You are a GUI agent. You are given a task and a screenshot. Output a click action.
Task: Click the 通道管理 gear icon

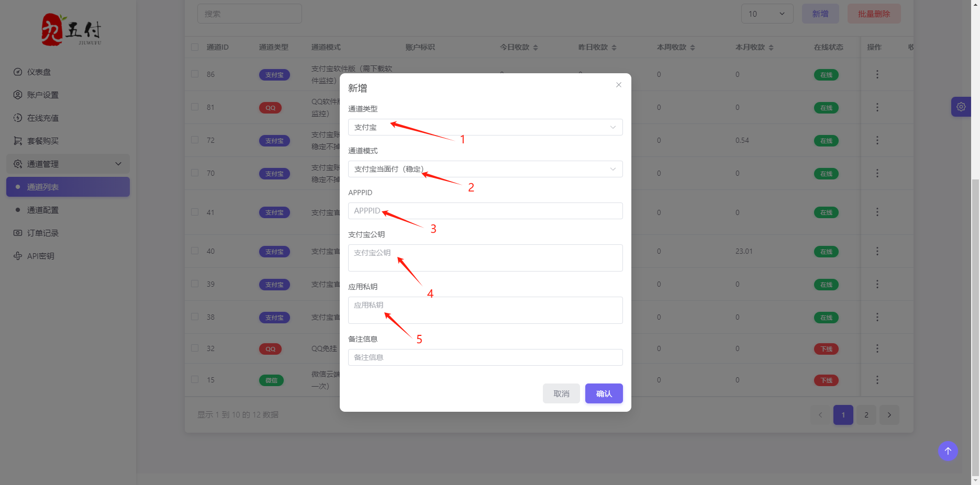(18, 164)
